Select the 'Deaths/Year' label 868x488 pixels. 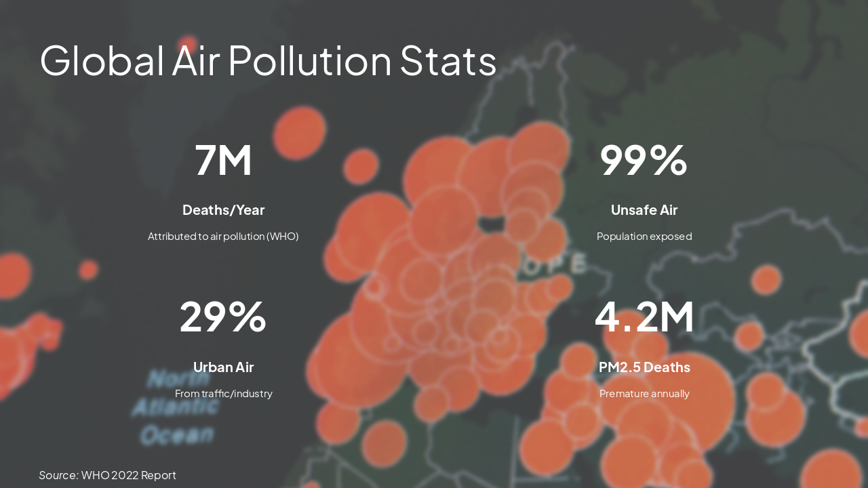point(223,210)
